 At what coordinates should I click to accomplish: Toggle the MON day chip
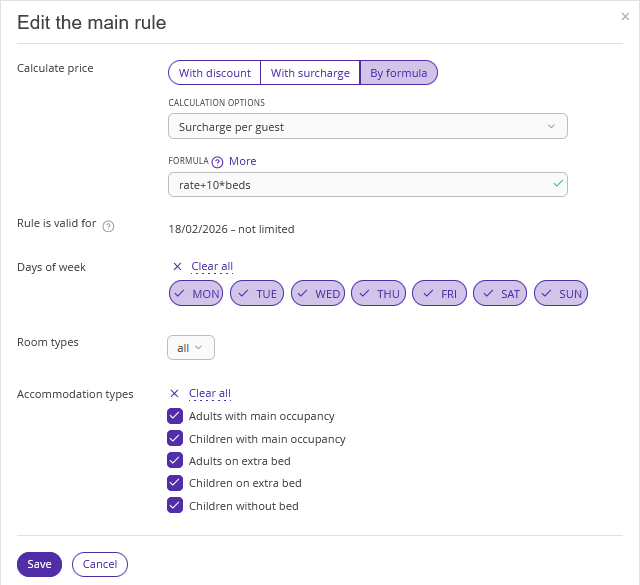[196, 294]
